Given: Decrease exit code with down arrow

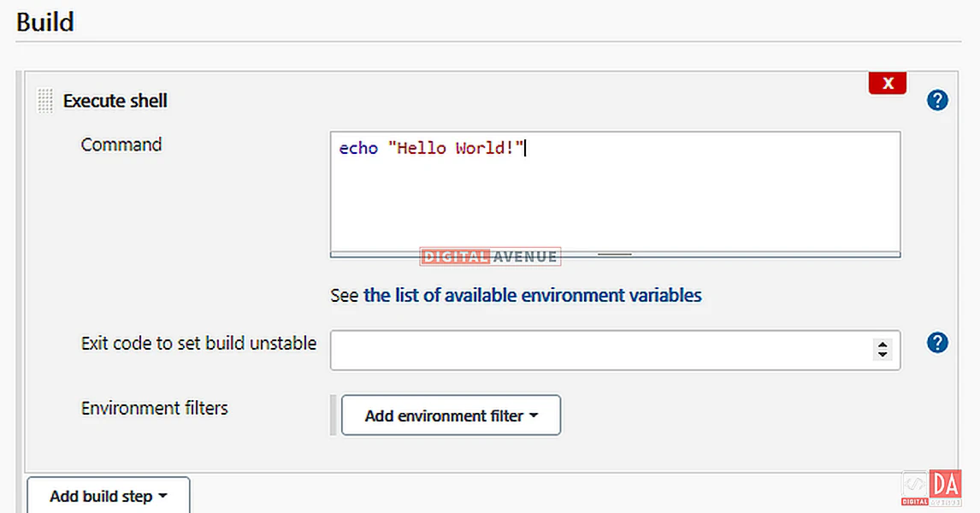Looking at the screenshot, I should click(x=883, y=354).
